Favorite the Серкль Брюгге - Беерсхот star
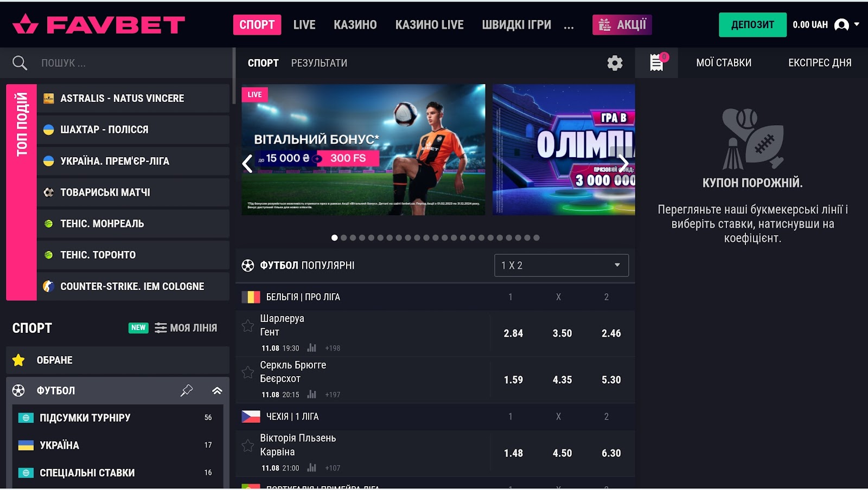868x490 pixels. point(248,372)
